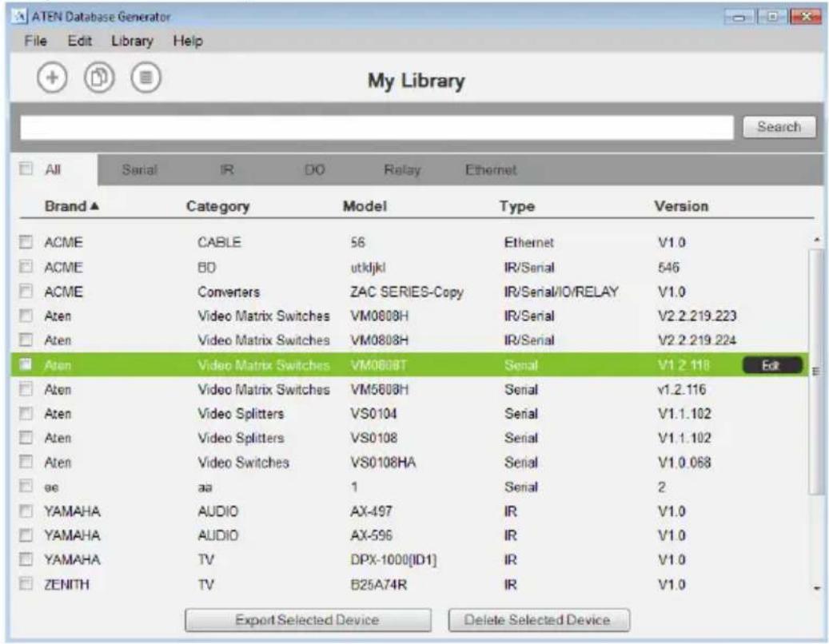The width and height of the screenshot is (829, 644).
Task: Check the highlighted VM0808T row checkbox
Action: click(26, 364)
